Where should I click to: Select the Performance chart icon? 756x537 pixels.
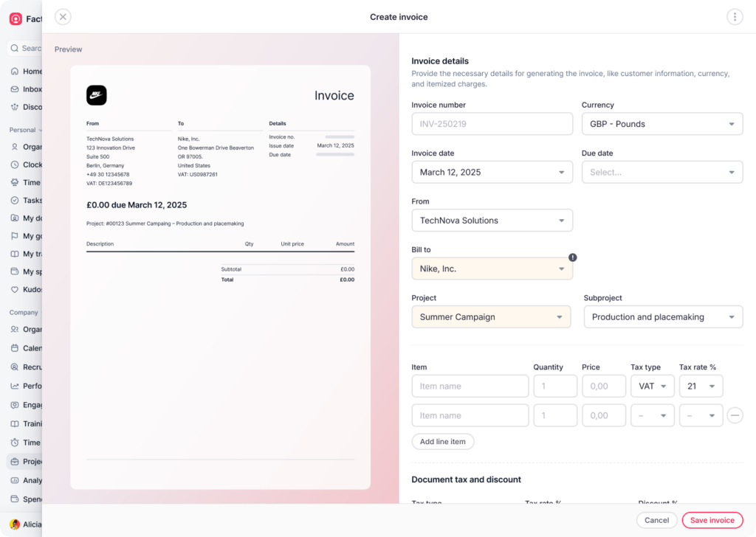13,386
